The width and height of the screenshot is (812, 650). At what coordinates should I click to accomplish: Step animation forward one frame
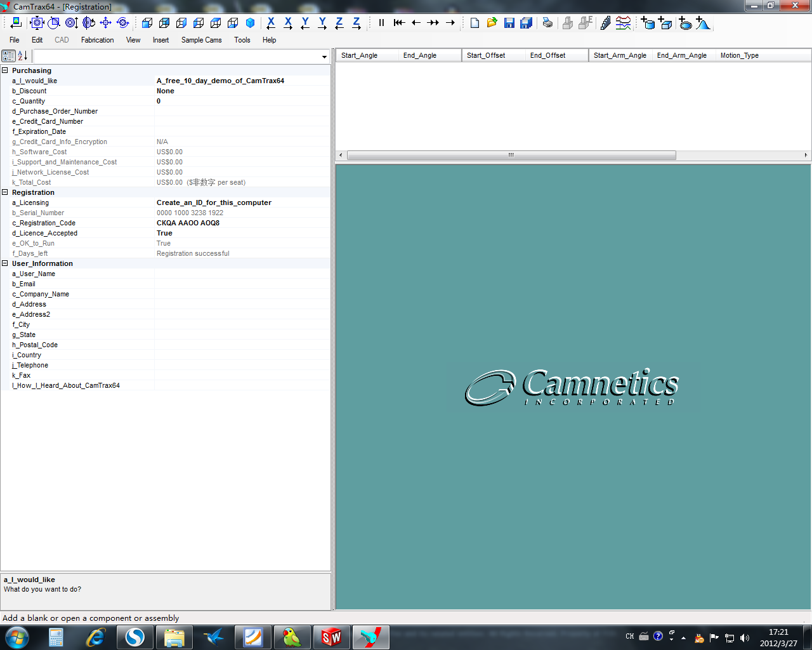pyautogui.click(x=450, y=23)
